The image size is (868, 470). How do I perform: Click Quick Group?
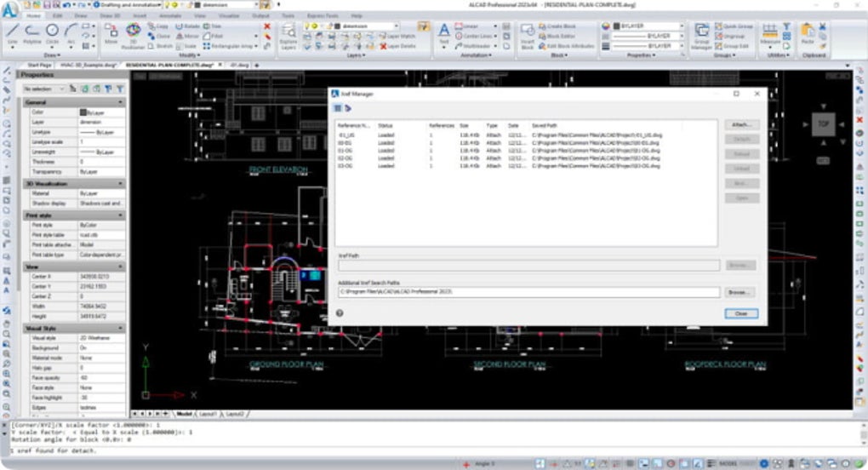pos(734,26)
